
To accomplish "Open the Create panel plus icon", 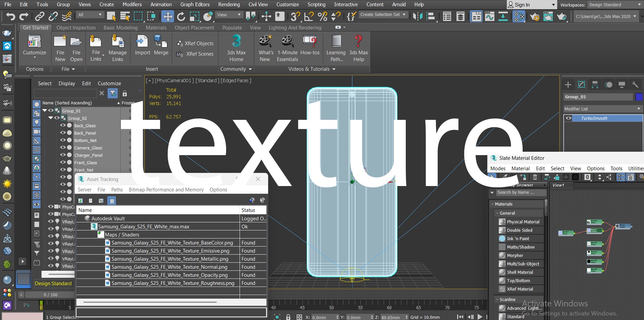I will pyautogui.click(x=568, y=85).
